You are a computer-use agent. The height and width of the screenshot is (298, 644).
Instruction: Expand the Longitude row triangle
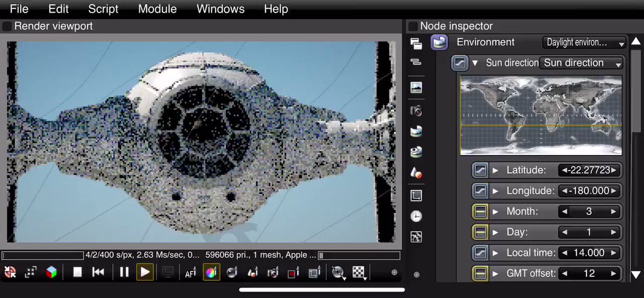point(495,191)
